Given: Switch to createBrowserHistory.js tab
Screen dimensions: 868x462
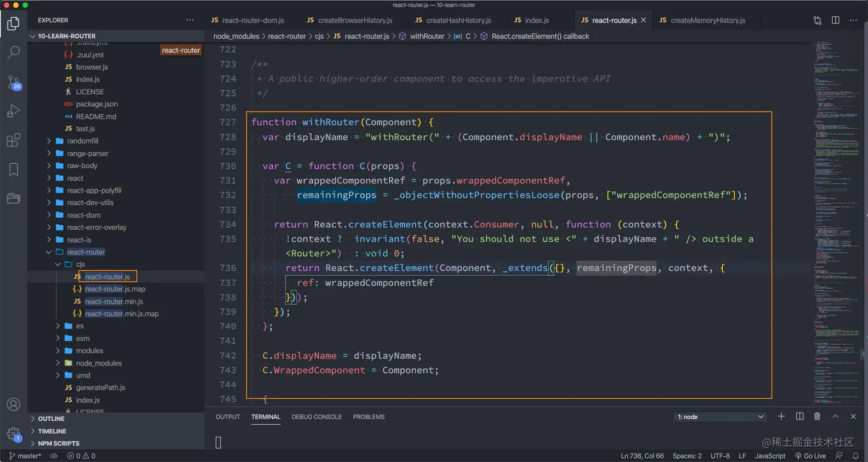Looking at the screenshot, I should point(349,20).
